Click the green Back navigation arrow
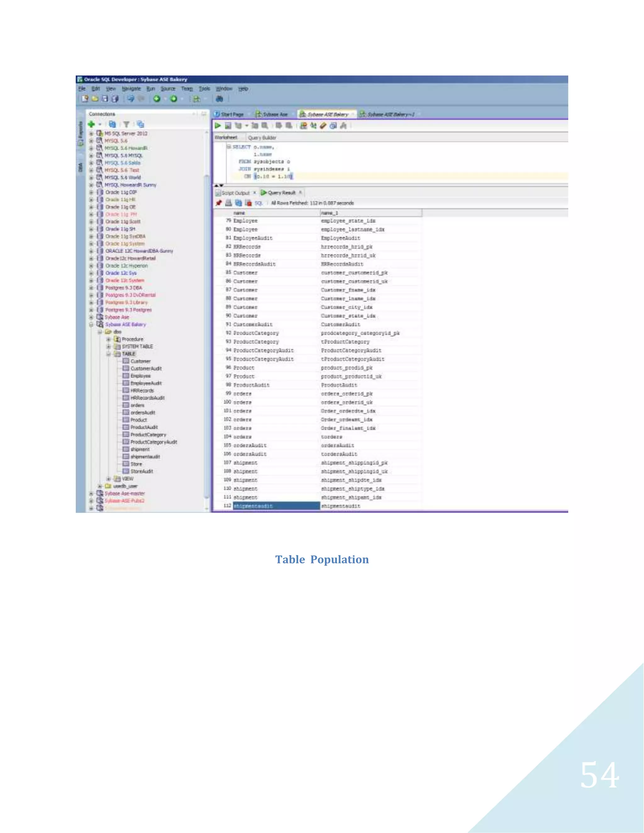 point(156,99)
